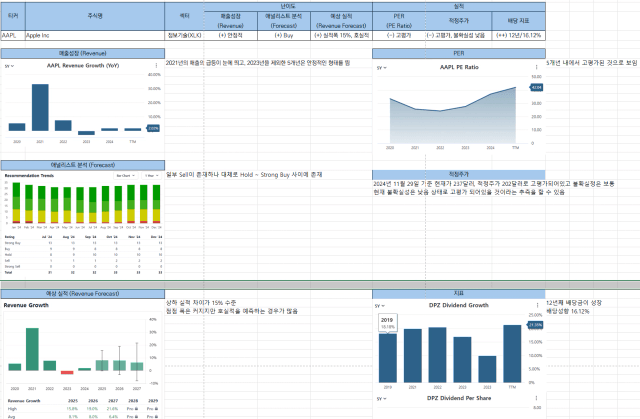
Task: Select the 애널리스트 분석 (Forecast) section title
Action: tap(82, 165)
